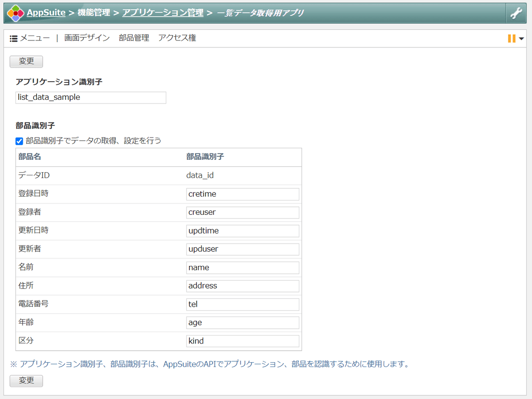
Task: Focus the アプリケーション識別子 input field
Action: pyautogui.click(x=91, y=98)
